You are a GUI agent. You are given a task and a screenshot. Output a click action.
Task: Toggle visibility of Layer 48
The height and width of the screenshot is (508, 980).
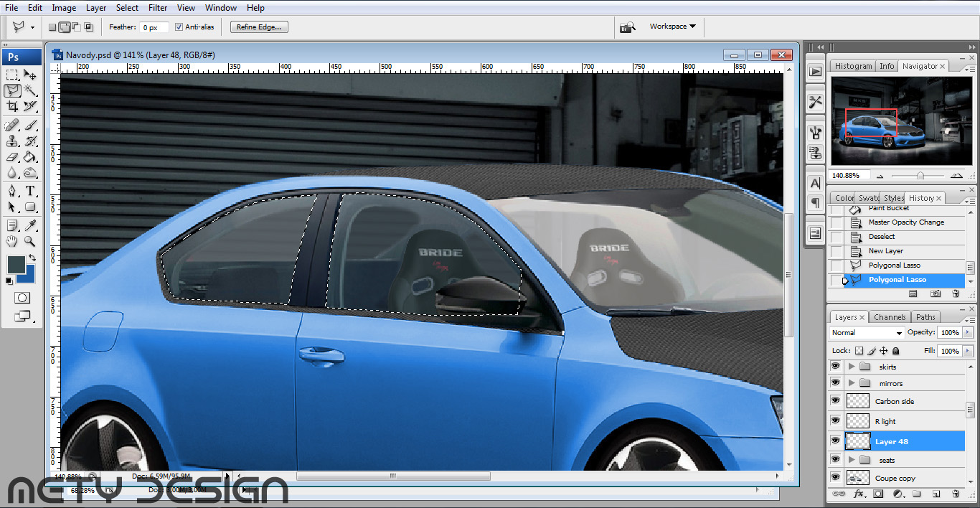[x=835, y=441]
